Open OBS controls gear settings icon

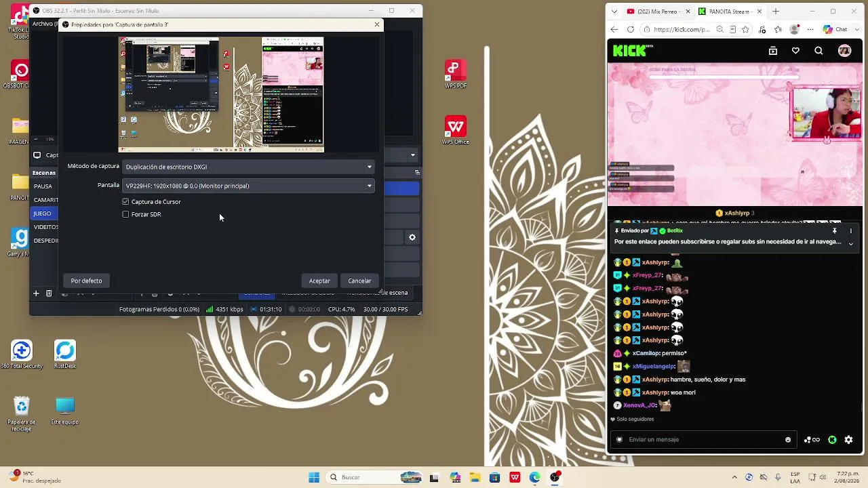[412, 237]
